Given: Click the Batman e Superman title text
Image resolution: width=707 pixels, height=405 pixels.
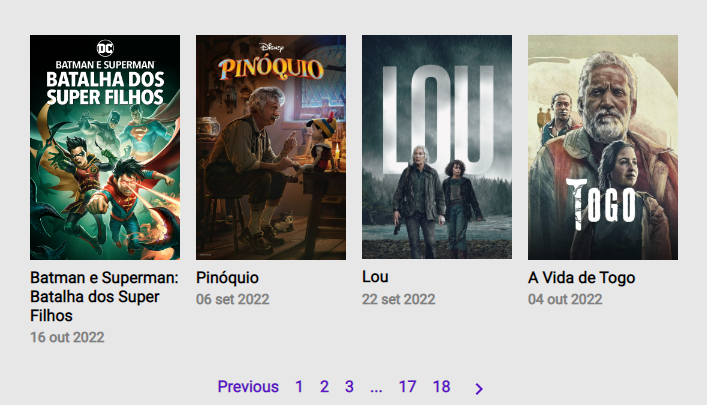Looking at the screenshot, I should pyautogui.click(x=104, y=296).
